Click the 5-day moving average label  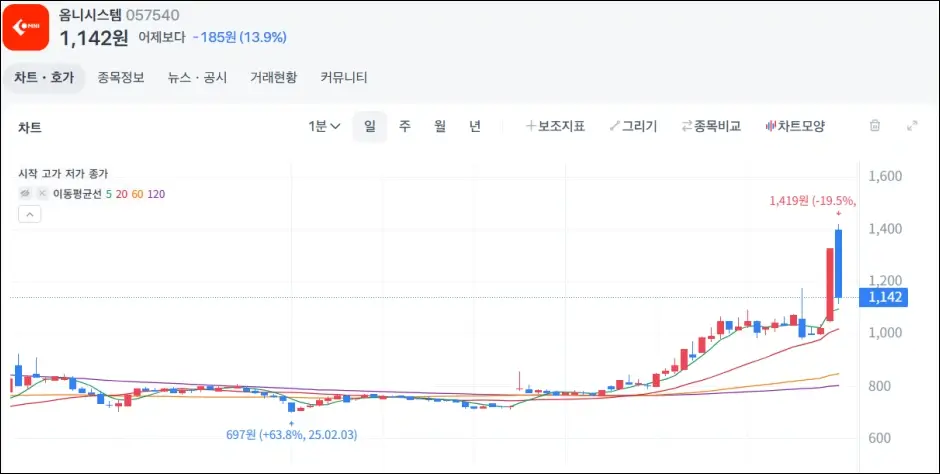coord(109,194)
